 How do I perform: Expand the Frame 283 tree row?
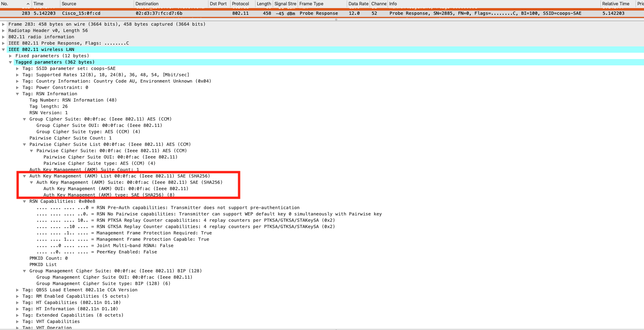(4, 24)
